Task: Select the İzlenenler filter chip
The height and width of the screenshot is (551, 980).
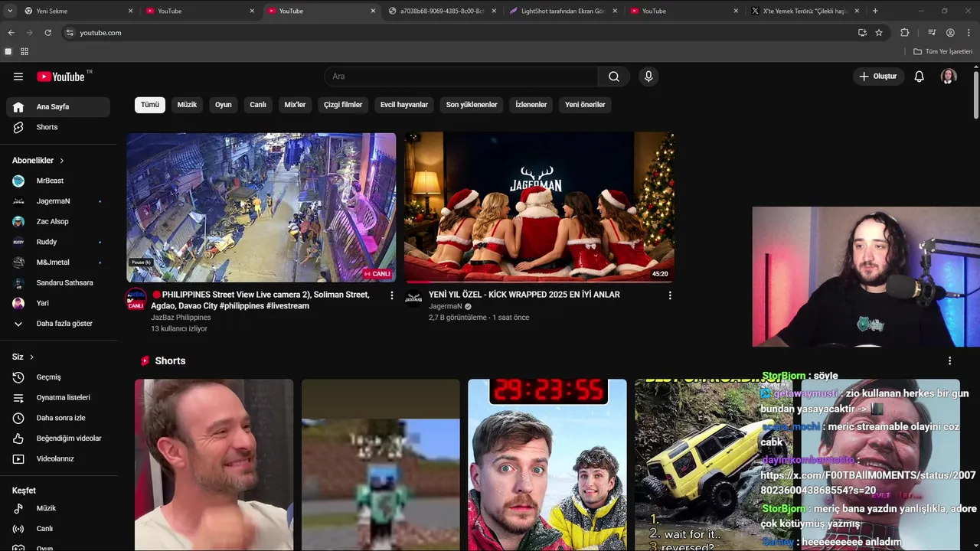Action: (x=531, y=105)
